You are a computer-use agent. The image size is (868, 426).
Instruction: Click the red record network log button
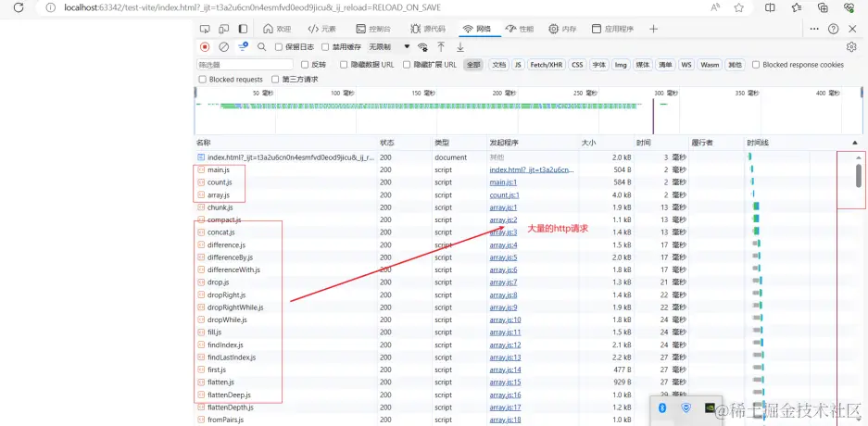(x=205, y=47)
